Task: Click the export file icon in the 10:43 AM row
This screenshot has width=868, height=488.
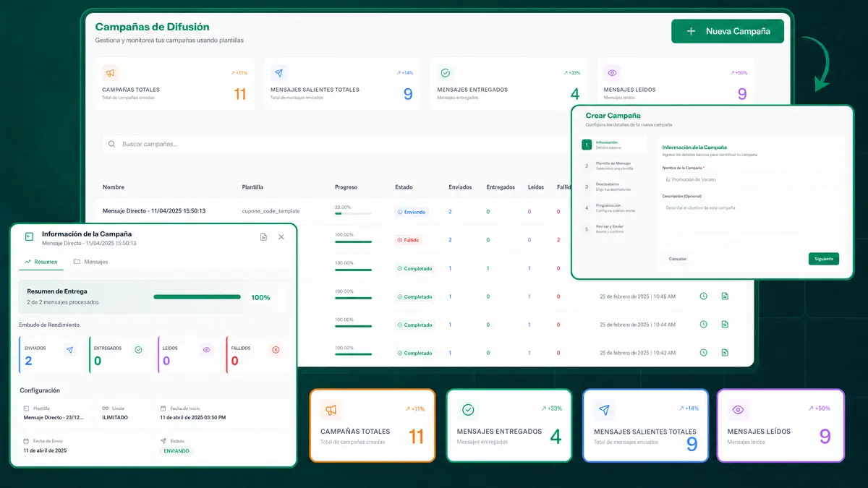Action: pos(725,353)
